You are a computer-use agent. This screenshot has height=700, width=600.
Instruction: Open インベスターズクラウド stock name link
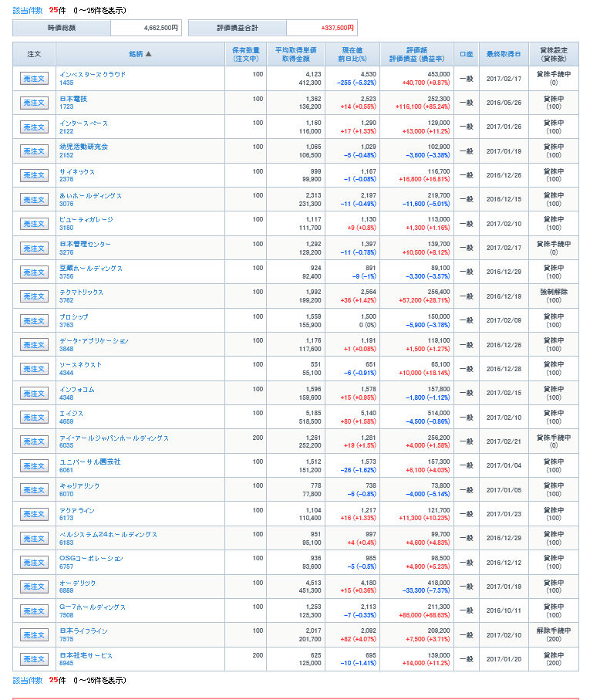pyautogui.click(x=93, y=75)
